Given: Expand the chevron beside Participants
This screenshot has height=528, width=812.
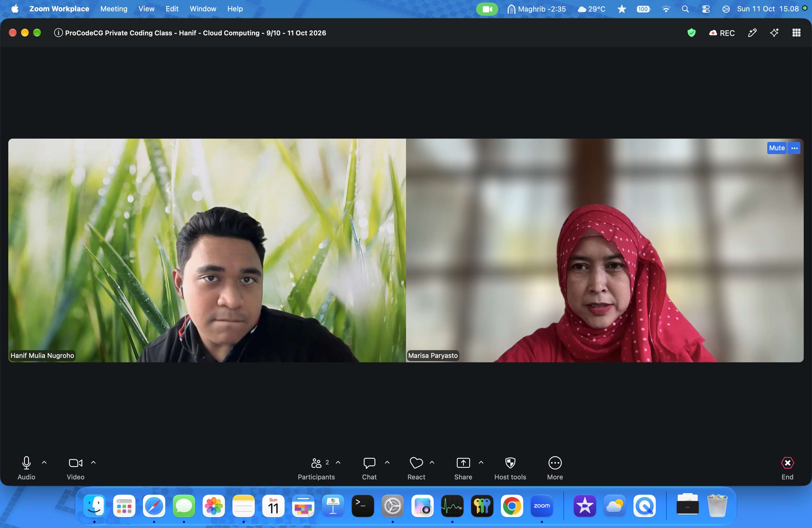Looking at the screenshot, I should tap(338, 463).
